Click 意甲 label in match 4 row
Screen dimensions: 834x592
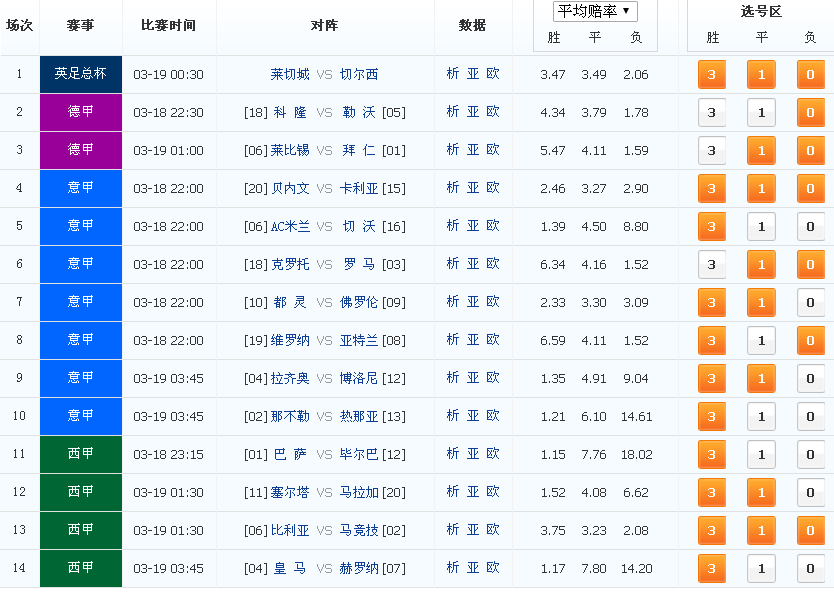[x=81, y=188]
